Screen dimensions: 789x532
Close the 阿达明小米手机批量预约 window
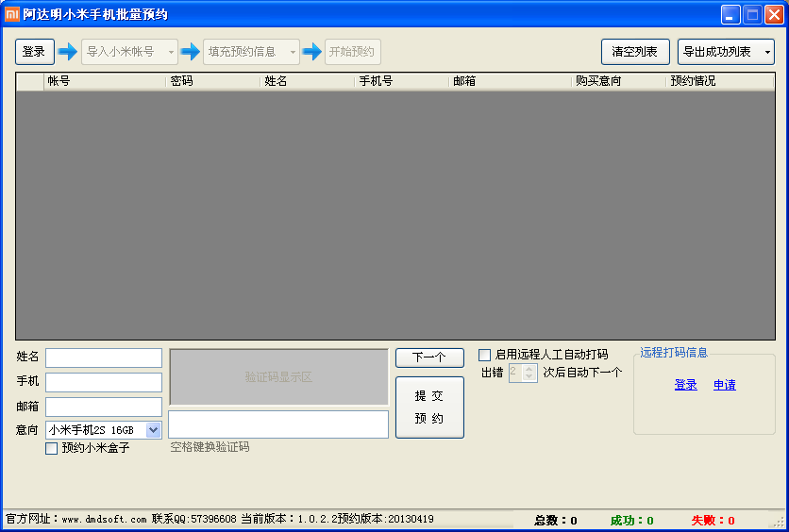774,14
